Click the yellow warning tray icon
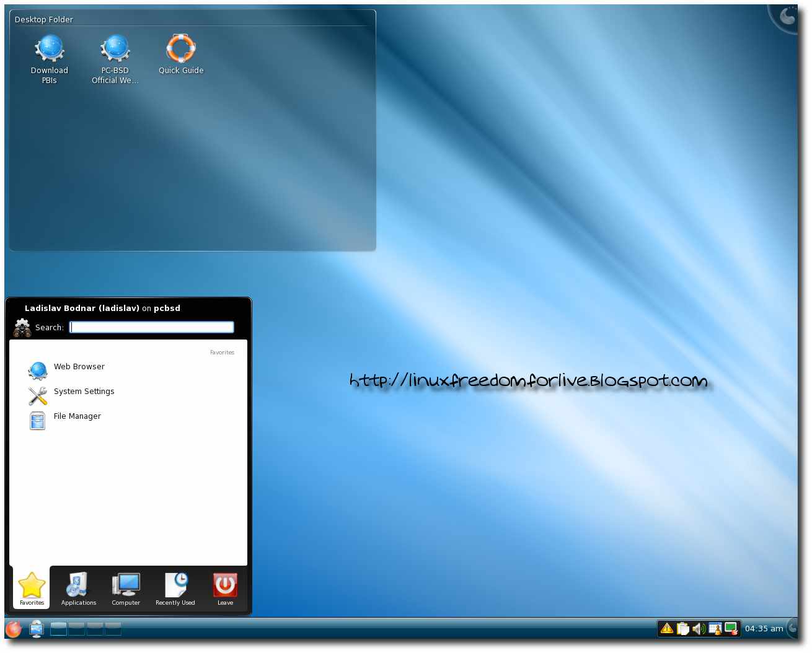The height and width of the screenshot is (653, 812). click(667, 629)
